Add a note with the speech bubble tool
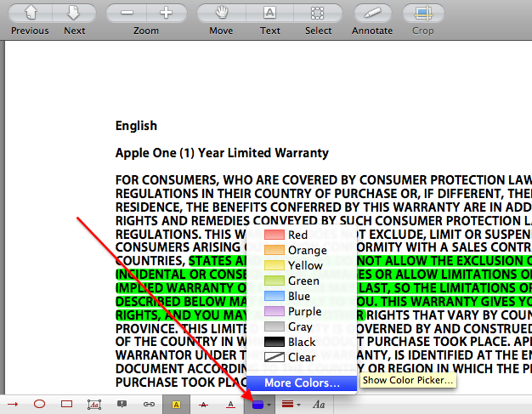This screenshot has width=532, height=414. coord(122,404)
